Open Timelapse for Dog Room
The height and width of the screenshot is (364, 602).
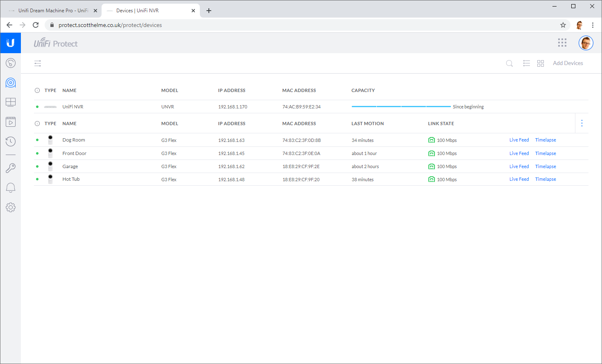(x=545, y=140)
